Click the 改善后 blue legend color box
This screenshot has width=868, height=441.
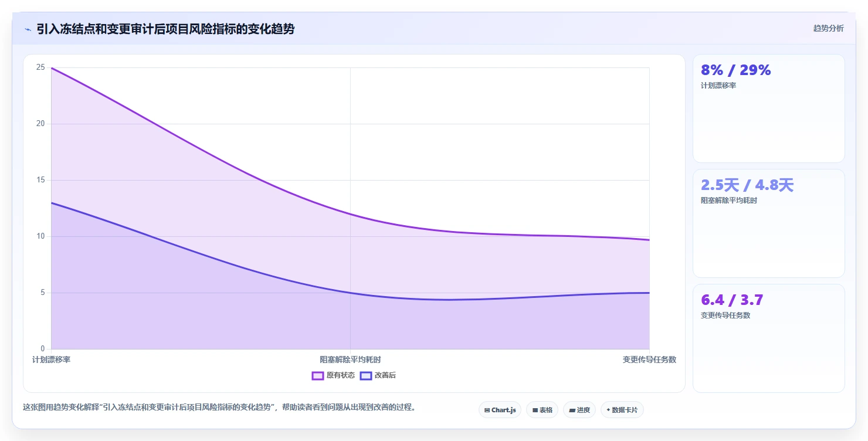(x=365, y=375)
